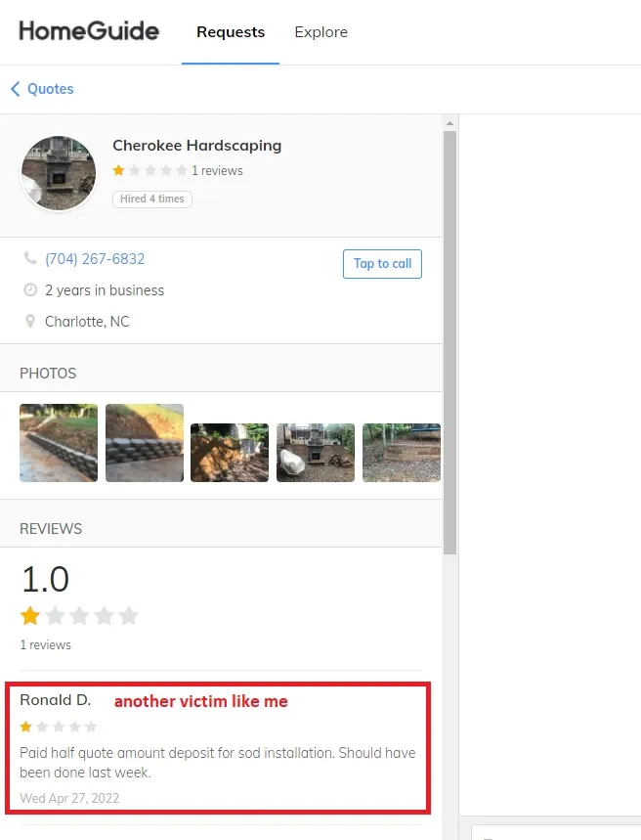
Task: Open the Requests tab
Action: point(231,32)
